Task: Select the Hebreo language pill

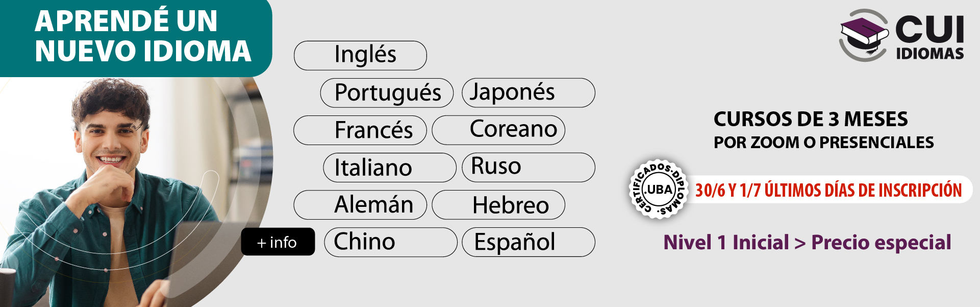Action: (498, 205)
